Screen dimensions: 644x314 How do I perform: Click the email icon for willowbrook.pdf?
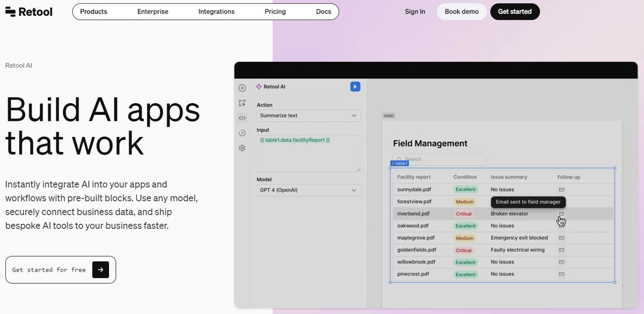tap(561, 262)
